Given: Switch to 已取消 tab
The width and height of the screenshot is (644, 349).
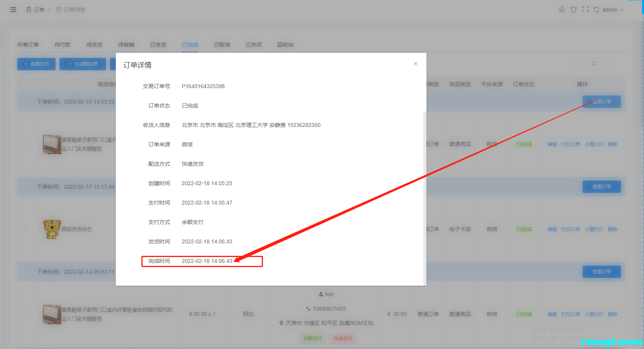Looking at the screenshot, I should click(x=222, y=45).
